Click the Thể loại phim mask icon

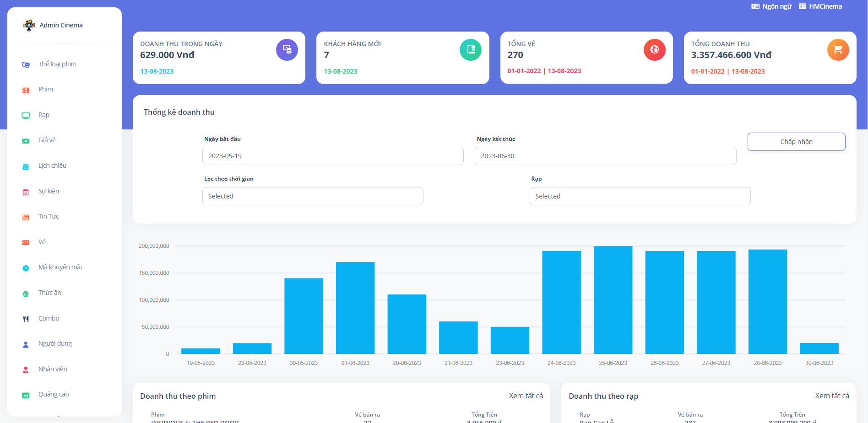click(x=26, y=64)
